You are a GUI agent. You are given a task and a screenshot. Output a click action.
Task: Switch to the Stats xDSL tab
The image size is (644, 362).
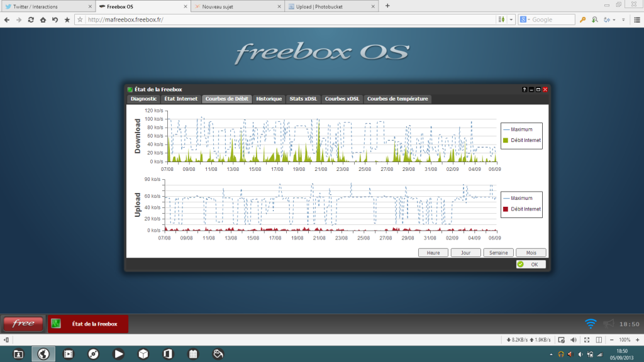click(303, 99)
